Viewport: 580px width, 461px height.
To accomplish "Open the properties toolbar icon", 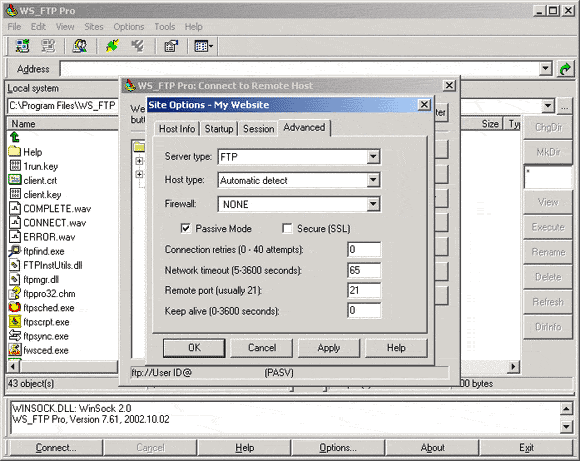I will point(171,46).
